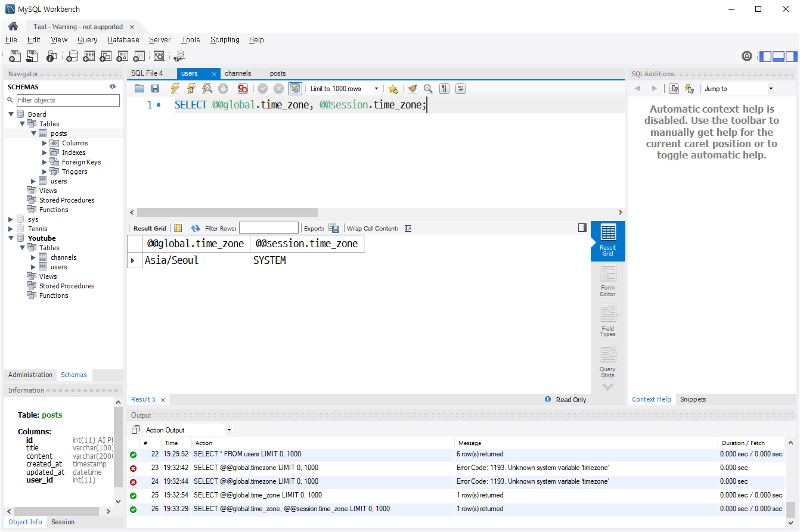Switch to the Administration navigator tab
Screen dimensions: 800x532
pyautogui.click(x=30, y=375)
